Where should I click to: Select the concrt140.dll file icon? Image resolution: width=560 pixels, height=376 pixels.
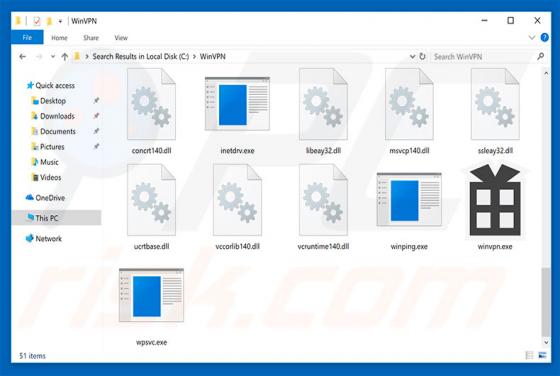pos(151,104)
